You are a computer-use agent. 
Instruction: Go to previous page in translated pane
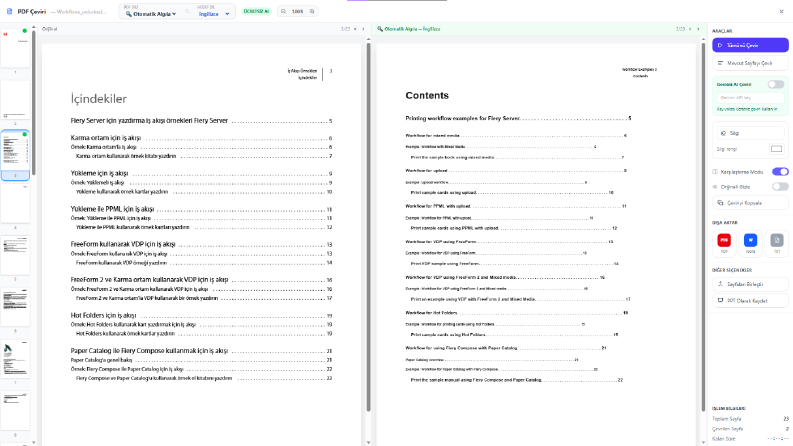690,29
